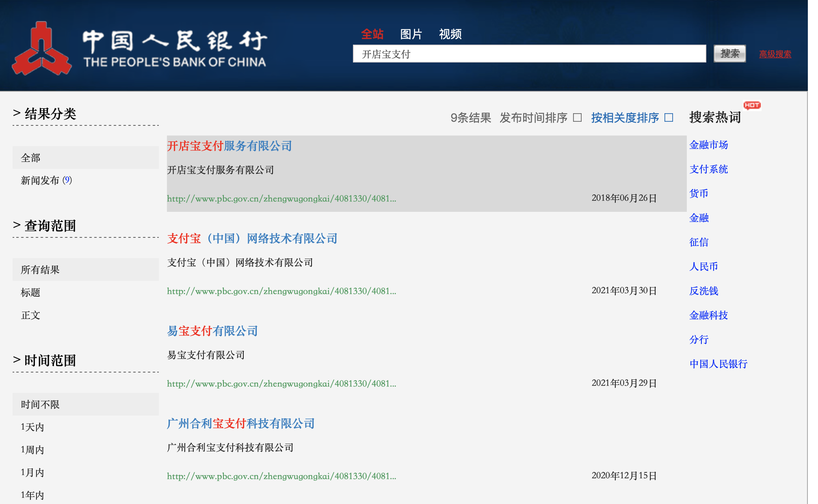Click the URL under 开店宝支付服务有限公司

[x=281, y=198]
